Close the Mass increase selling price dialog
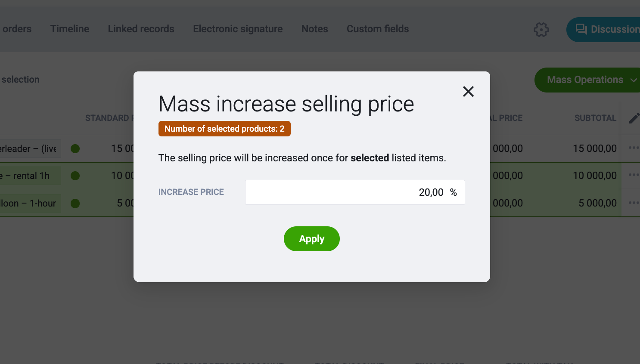This screenshot has height=364, width=640. pos(468,91)
